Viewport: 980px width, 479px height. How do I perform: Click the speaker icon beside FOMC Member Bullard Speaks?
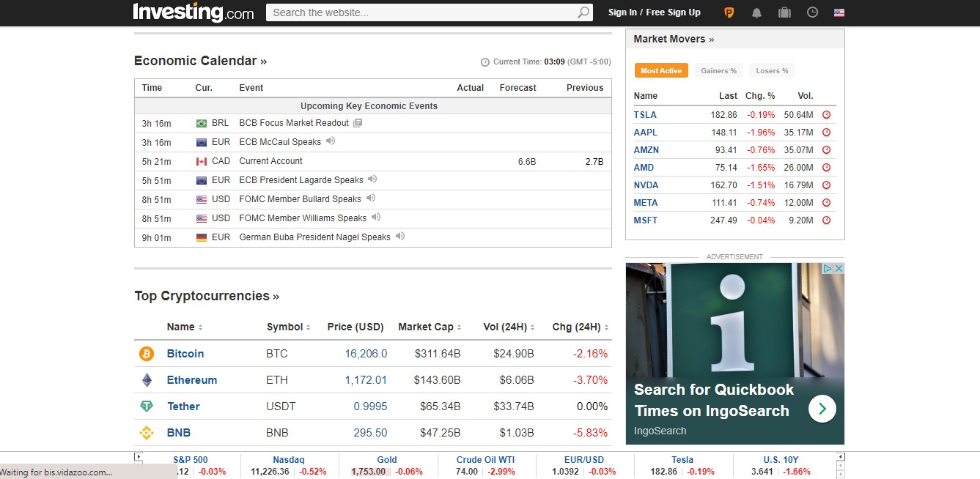371,198
